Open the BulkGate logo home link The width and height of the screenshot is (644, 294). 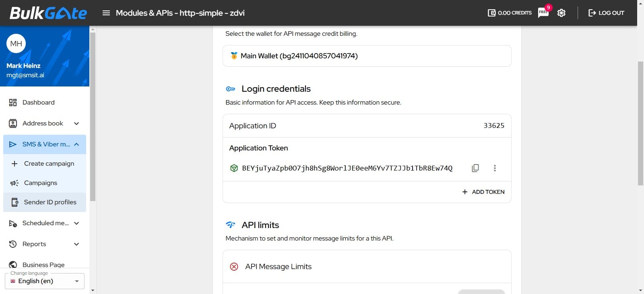(48, 13)
